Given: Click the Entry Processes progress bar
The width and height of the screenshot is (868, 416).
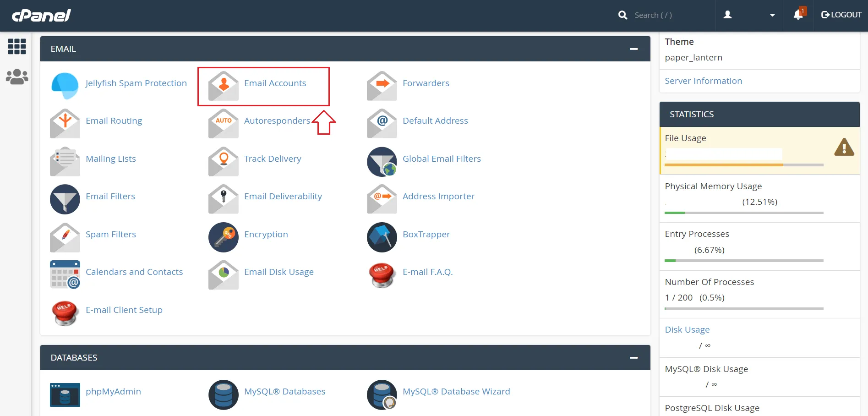Looking at the screenshot, I should [744, 261].
